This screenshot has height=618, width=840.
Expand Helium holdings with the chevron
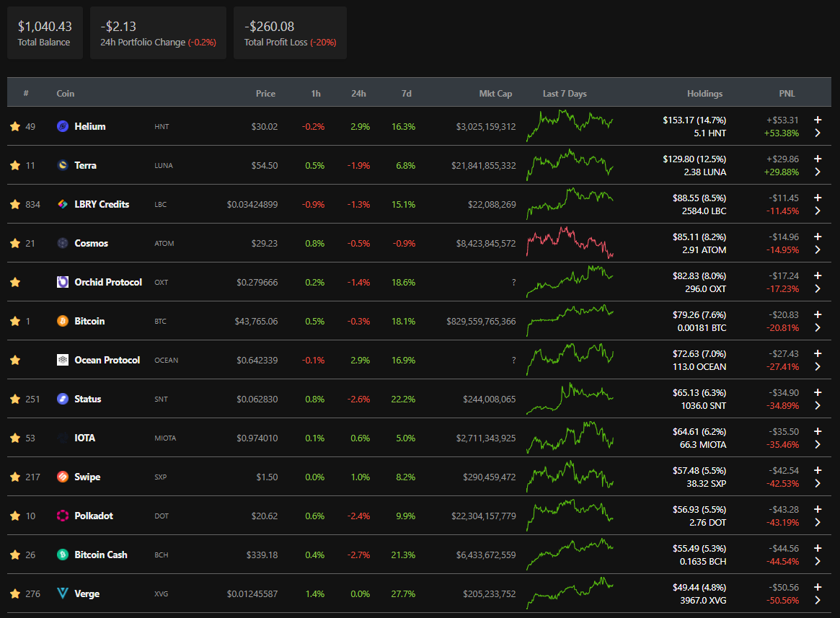coord(818,133)
